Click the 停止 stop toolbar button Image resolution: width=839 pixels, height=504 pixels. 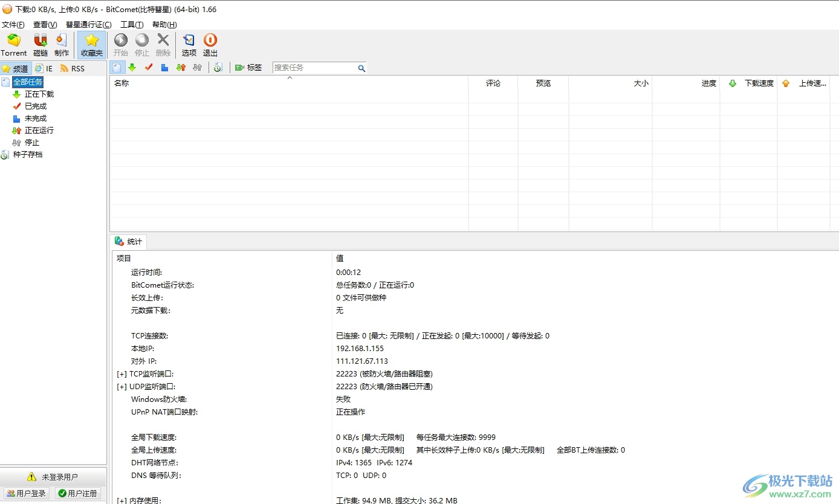click(x=142, y=45)
